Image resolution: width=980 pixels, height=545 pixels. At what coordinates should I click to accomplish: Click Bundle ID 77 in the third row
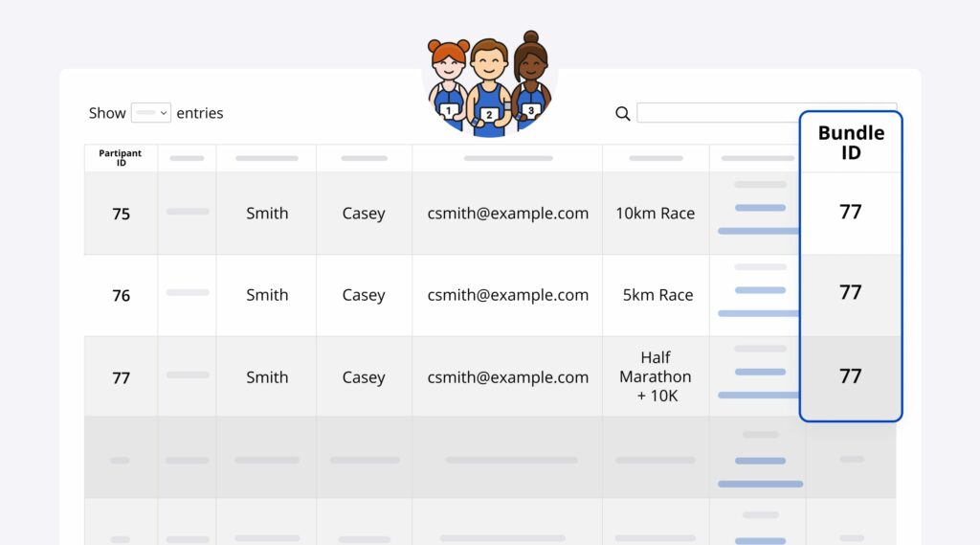[851, 376]
